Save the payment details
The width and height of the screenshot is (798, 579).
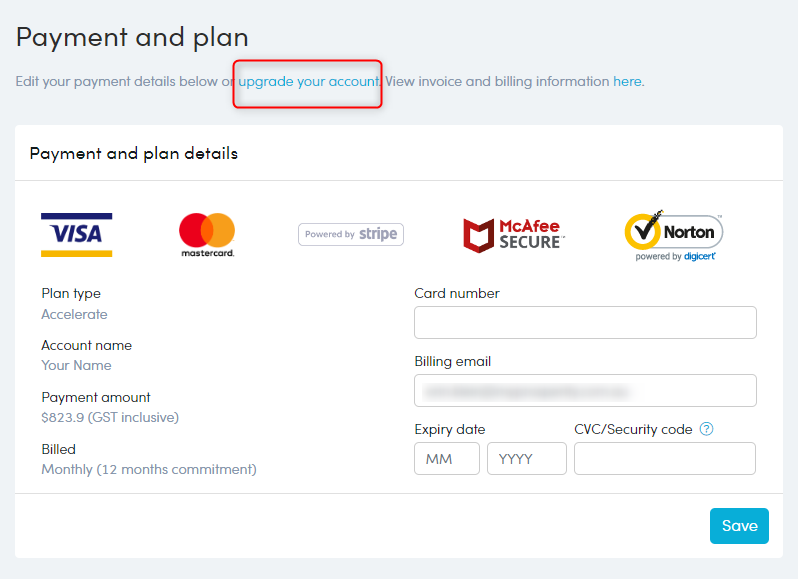[x=739, y=526]
